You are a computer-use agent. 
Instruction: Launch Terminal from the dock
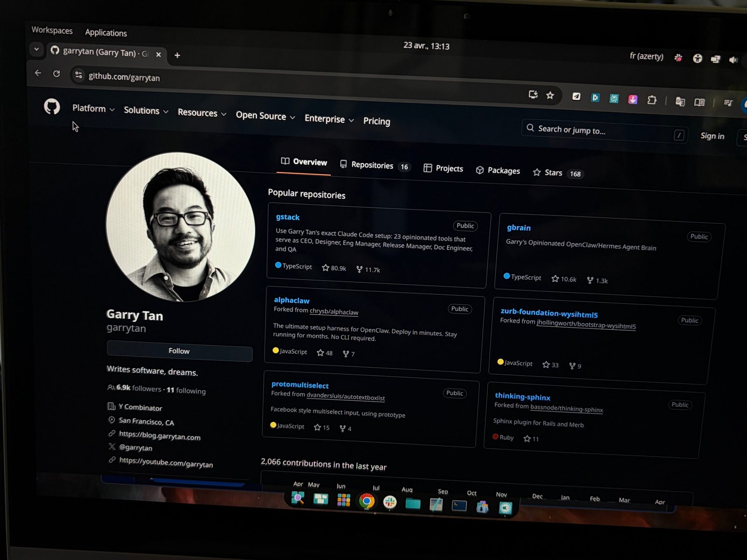click(x=459, y=505)
